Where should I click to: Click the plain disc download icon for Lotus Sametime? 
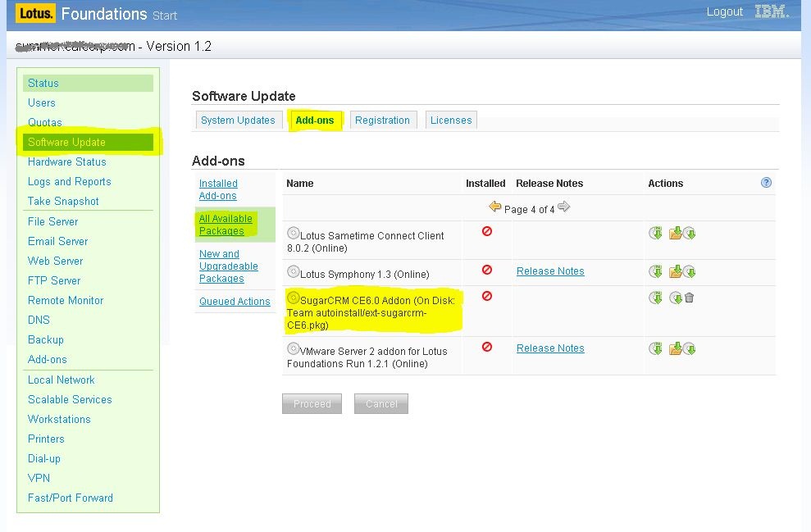(x=690, y=234)
